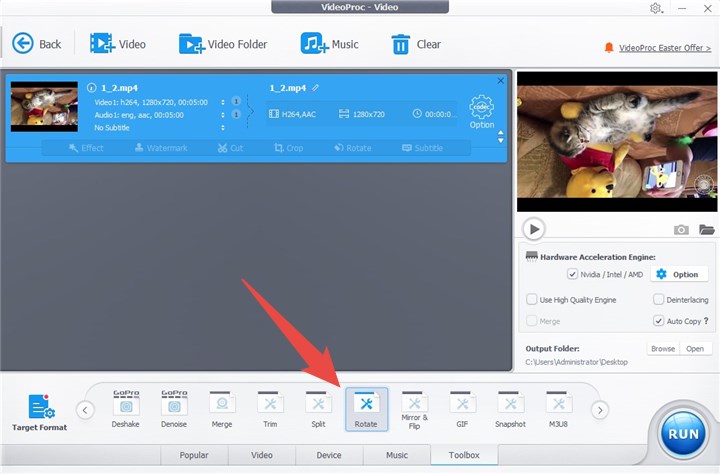Select the GIF toolbox tool
This screenshot has height=474, width=720.
[462, 409]
